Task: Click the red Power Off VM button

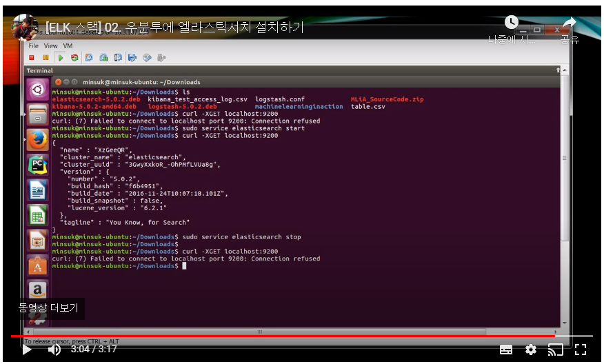Action: (32, 58)
